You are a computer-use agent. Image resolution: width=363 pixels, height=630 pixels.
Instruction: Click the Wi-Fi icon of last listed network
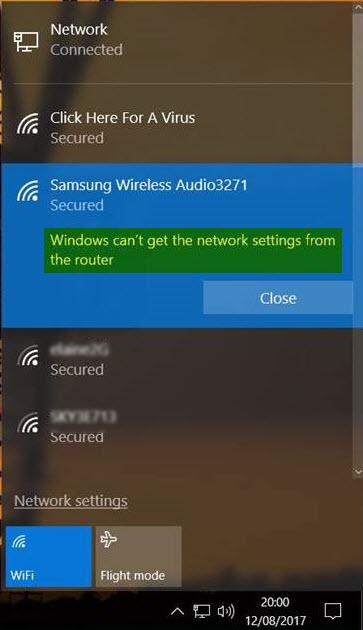[28, 423]
